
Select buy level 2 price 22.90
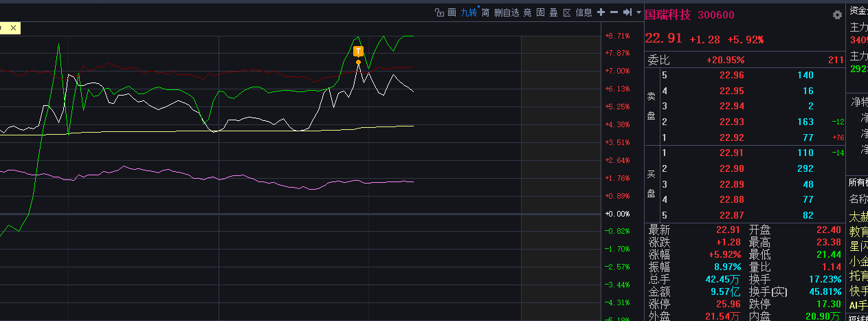click(x=731, y=169)
